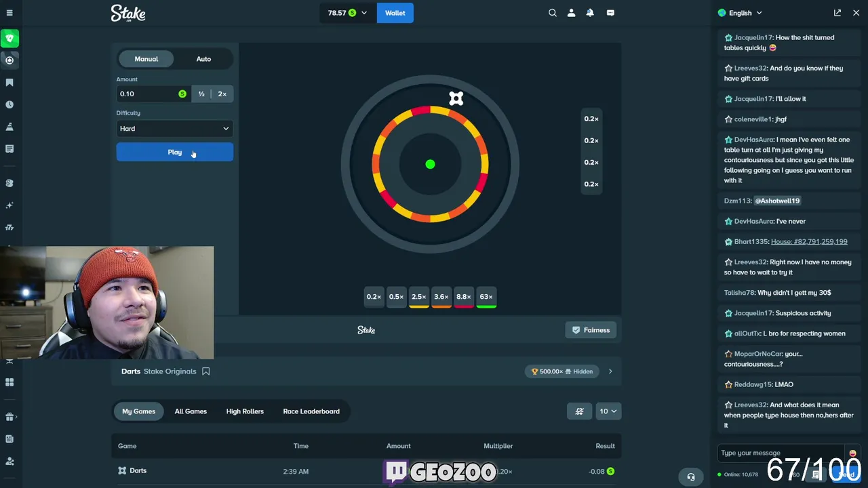Open the hamburger sidebar menu
This screenshot has height=488, width=868.
[x=9, y=13]
